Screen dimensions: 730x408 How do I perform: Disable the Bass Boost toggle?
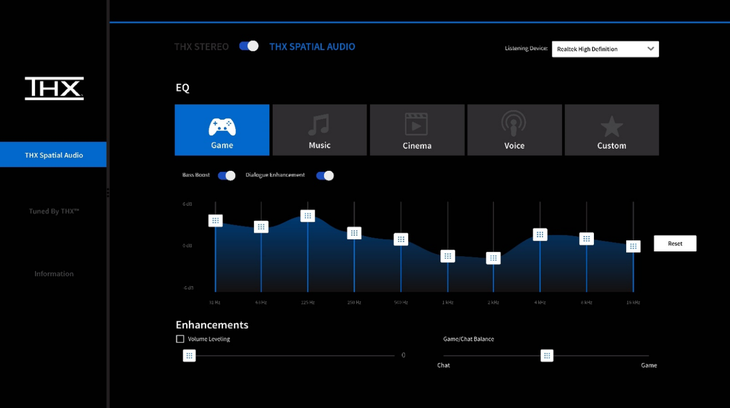click(227, 176)
